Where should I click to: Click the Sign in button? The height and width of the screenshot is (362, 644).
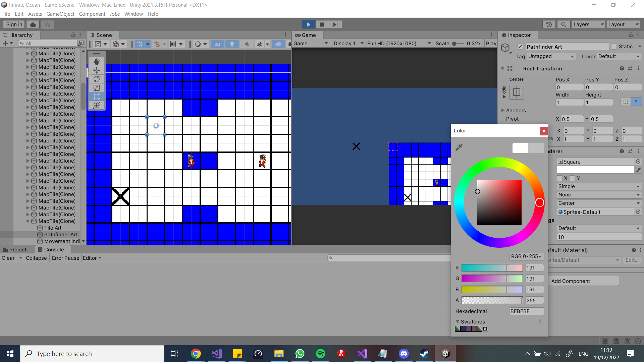[x=14, y=24]
